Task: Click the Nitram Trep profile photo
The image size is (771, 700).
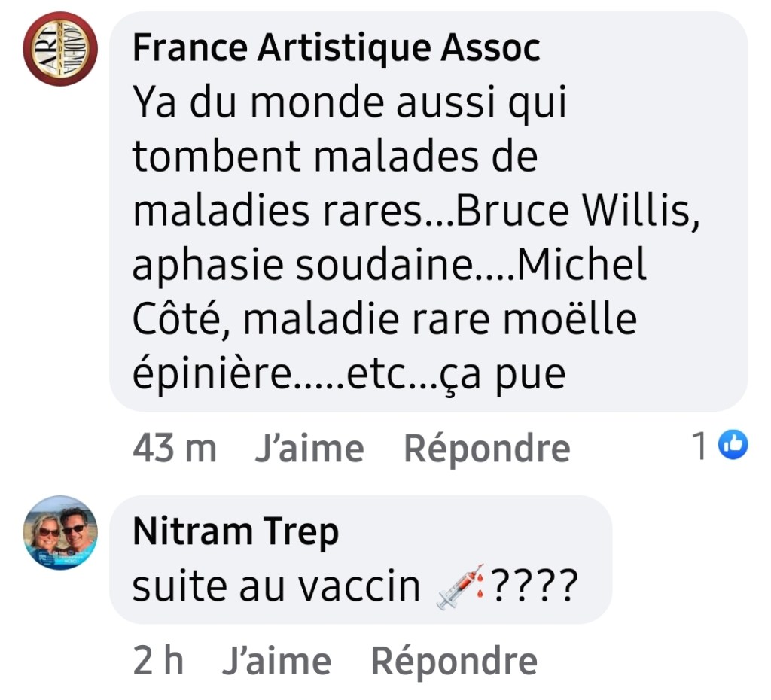Action: point(62,533)
